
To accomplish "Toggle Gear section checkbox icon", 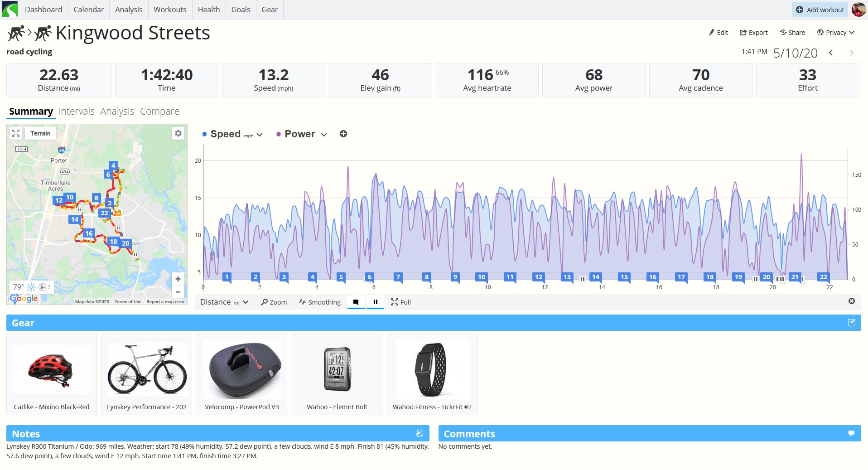I will 852,323.
